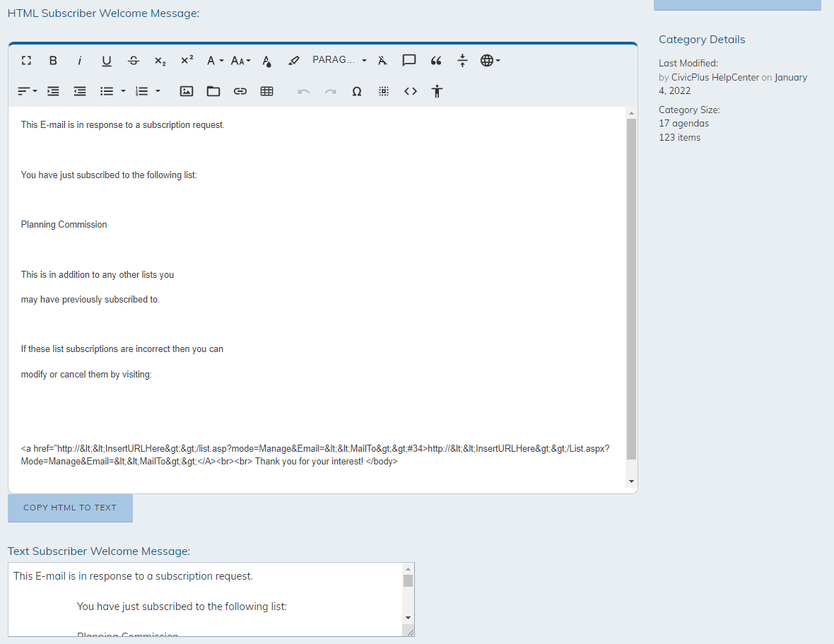Insert a hyperlink

(x=240, y=91)
